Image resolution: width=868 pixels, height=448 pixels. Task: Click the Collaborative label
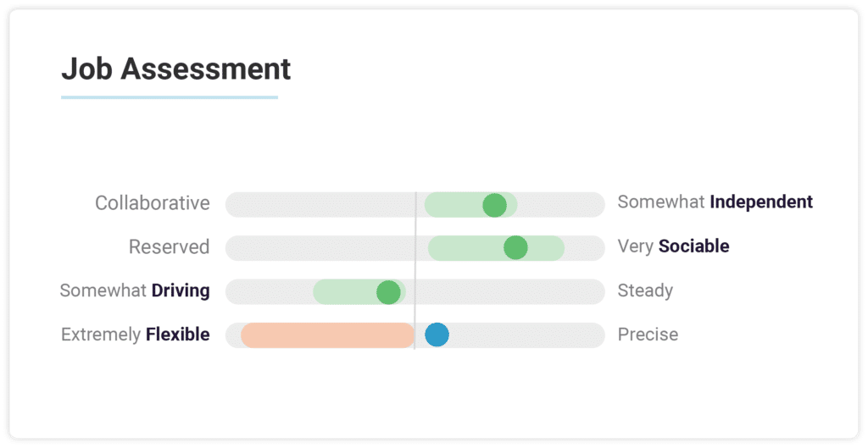pyautogui.click(x=153, y=203)
